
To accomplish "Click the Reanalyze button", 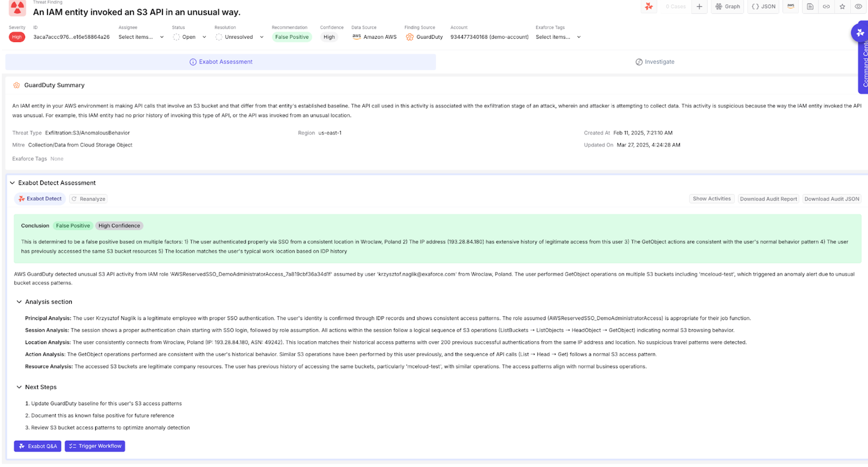I will pyautogui.click(x=88, y=199).
